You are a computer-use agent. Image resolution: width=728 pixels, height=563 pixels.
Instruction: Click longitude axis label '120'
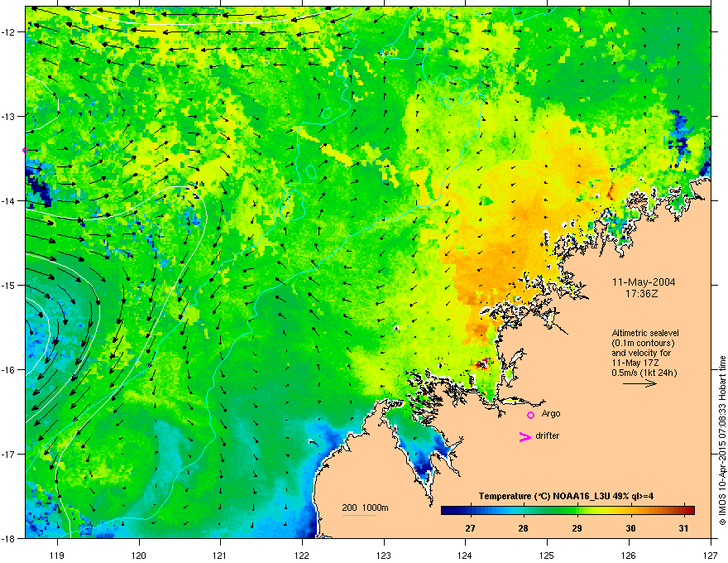tap(139, 556)
